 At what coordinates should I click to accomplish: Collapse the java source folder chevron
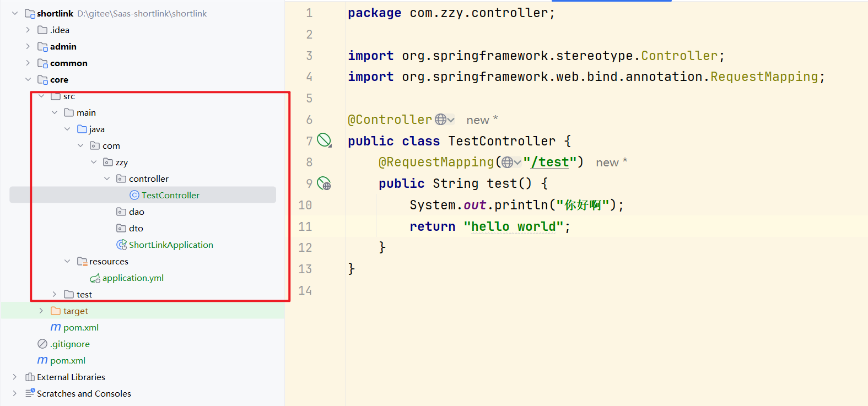point(67,129)
